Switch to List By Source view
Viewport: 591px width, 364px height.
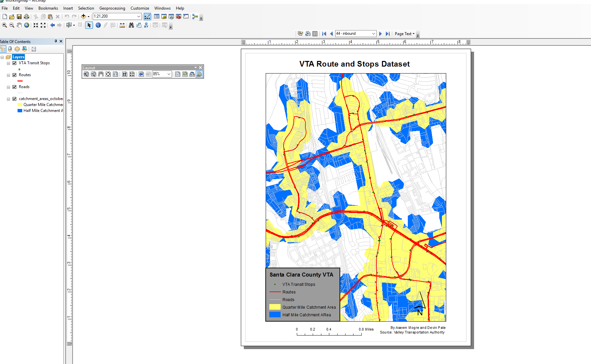[x=10, y=49]
